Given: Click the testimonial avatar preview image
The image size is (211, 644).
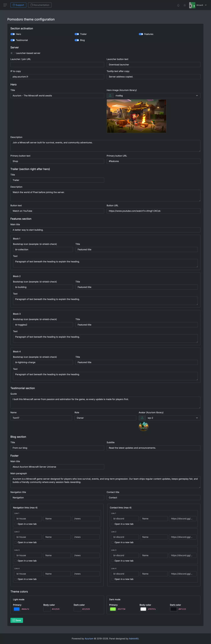Looking at the screenshot, I should coord(144,427).
